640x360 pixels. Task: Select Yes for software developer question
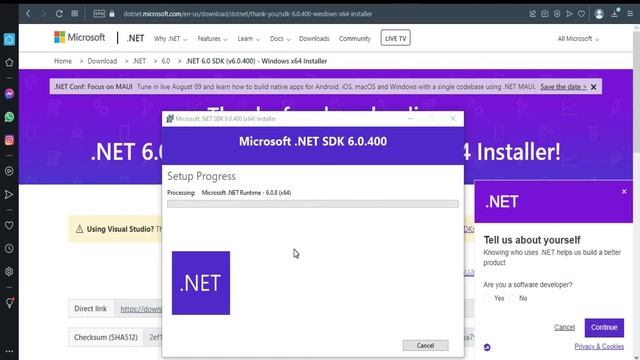pyautogui.click(x=487, y=298)
